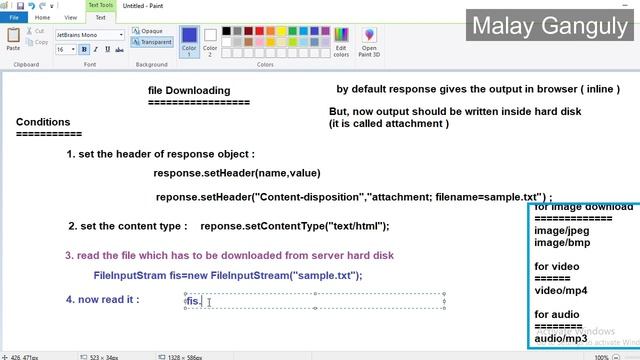Undo the last action

(31, 6)
